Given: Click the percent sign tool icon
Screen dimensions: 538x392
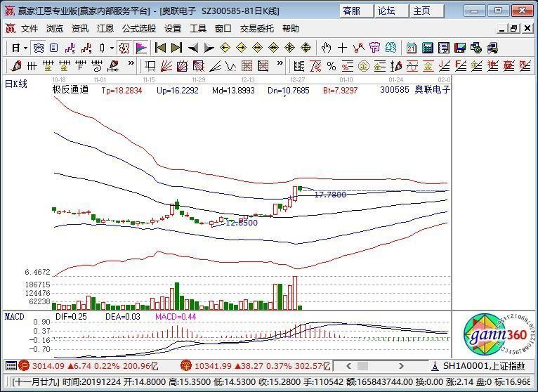Looking at the screenshot, I should pos(331,65).
